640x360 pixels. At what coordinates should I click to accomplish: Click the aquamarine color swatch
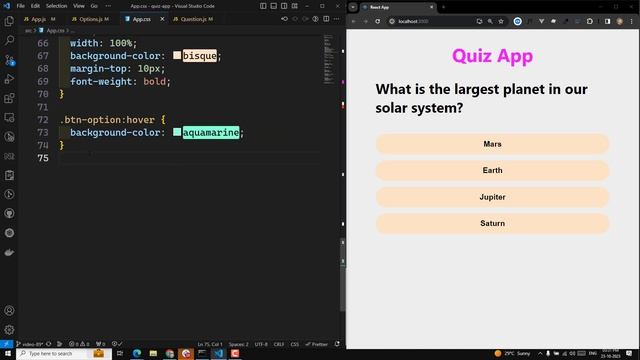(x=177, y=132)
